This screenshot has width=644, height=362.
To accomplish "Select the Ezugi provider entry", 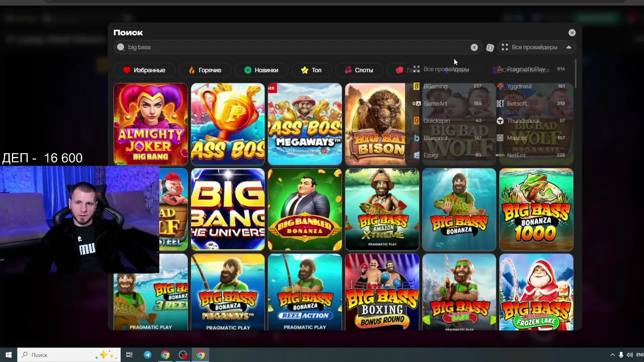I will (448, 155).
